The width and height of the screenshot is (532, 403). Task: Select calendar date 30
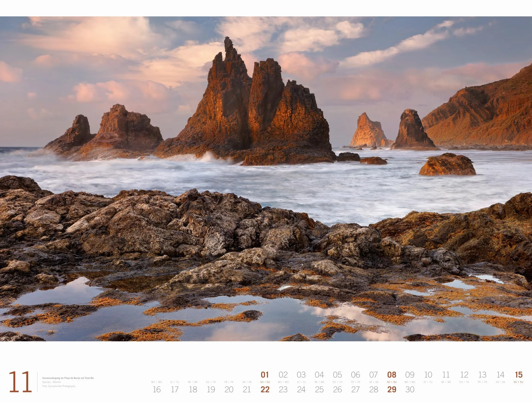pos(410,389)
